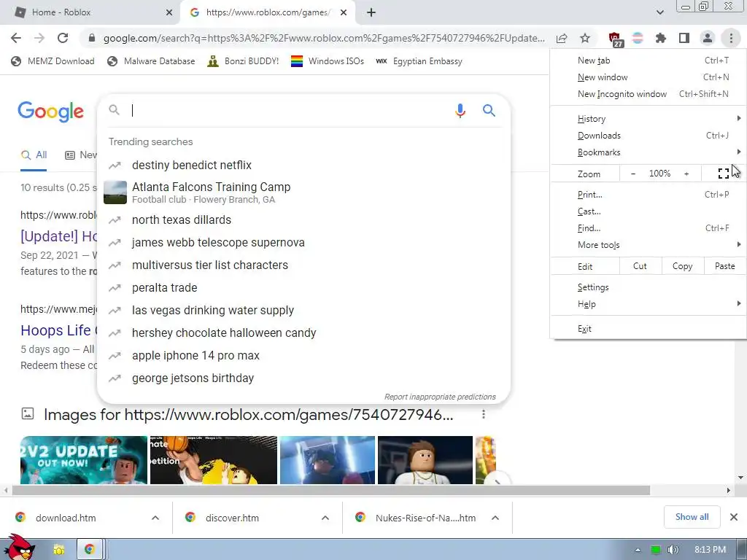Image resolution: width=747 pixels, height=560 pixels.
Task: Click Paste in the Edit row
Action: [x=724, y=266]
